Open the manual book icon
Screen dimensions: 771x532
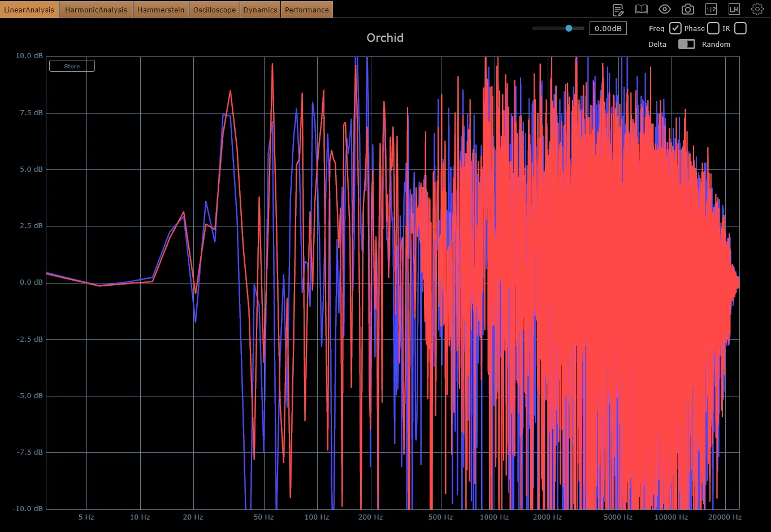(641, 9)
